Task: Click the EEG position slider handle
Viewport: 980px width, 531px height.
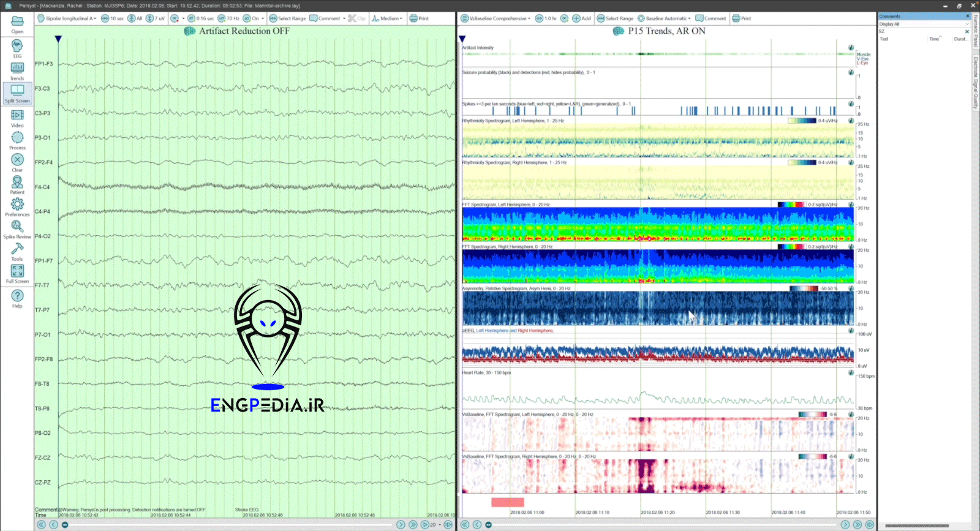Action: 65,525
